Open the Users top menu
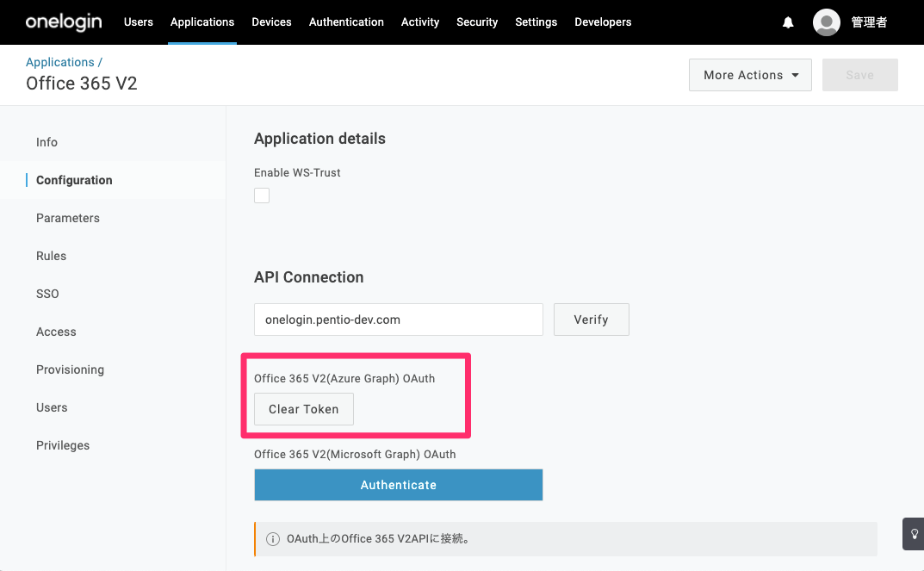Image resolution: width=924 pixels, height=571 pixels. click(x=139, y=22)
